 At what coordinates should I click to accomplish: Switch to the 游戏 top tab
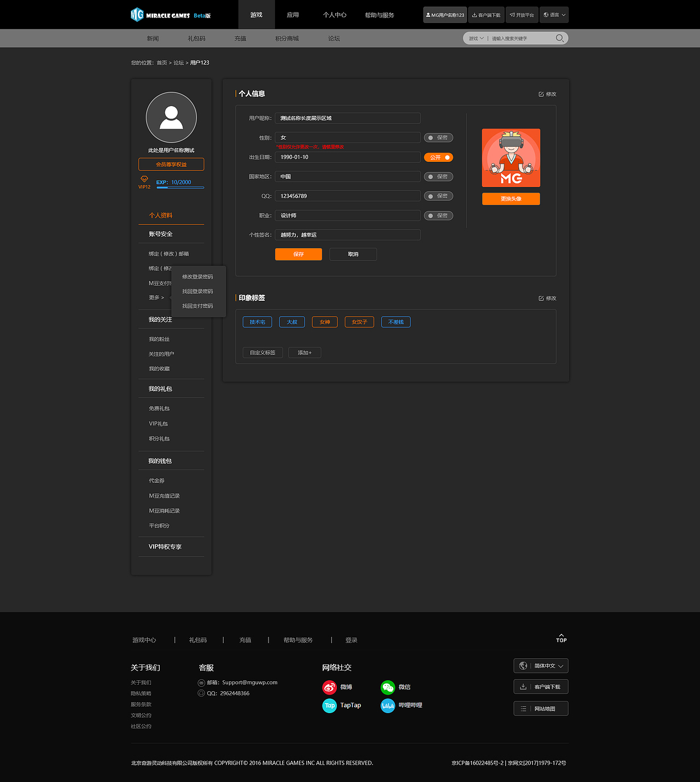coord(256,15)
